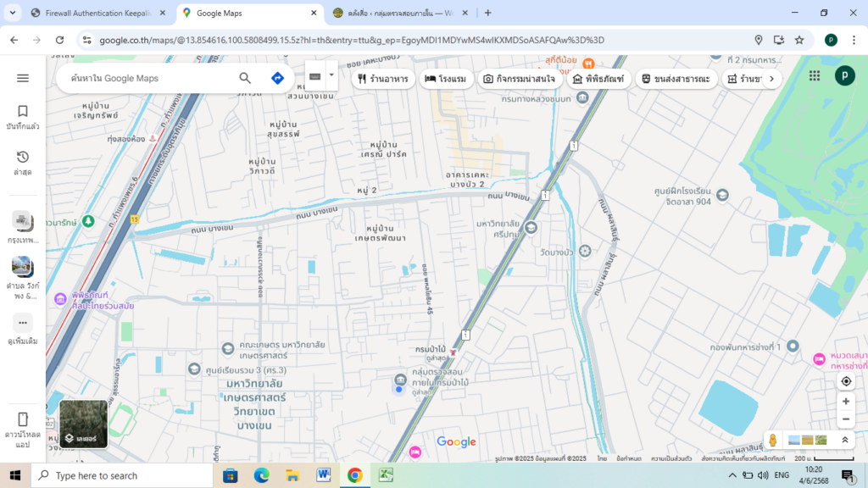Click the blue Directions diamond icon
The width and height of the screenshot is (868, 488).
click(277, 78)
